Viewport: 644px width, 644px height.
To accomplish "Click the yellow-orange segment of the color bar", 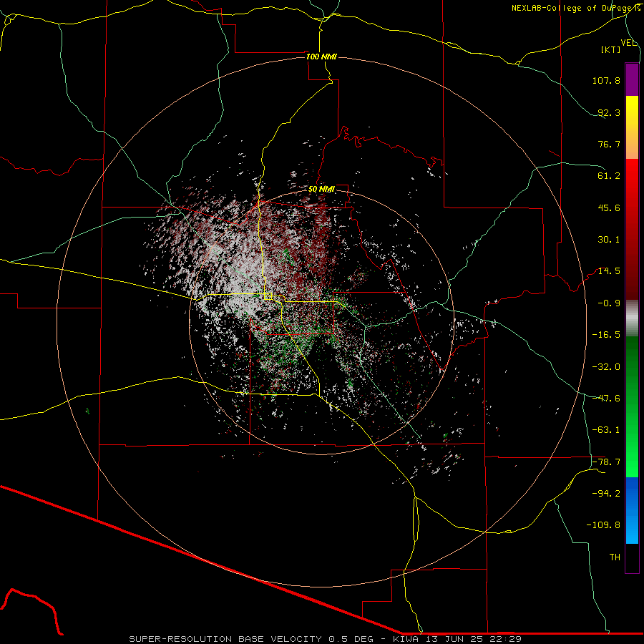I will click(632, 127).
